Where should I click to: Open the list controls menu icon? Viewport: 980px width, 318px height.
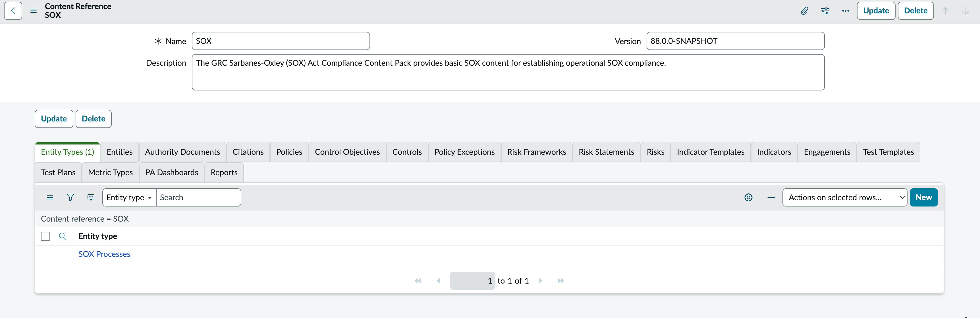[50, 197]
